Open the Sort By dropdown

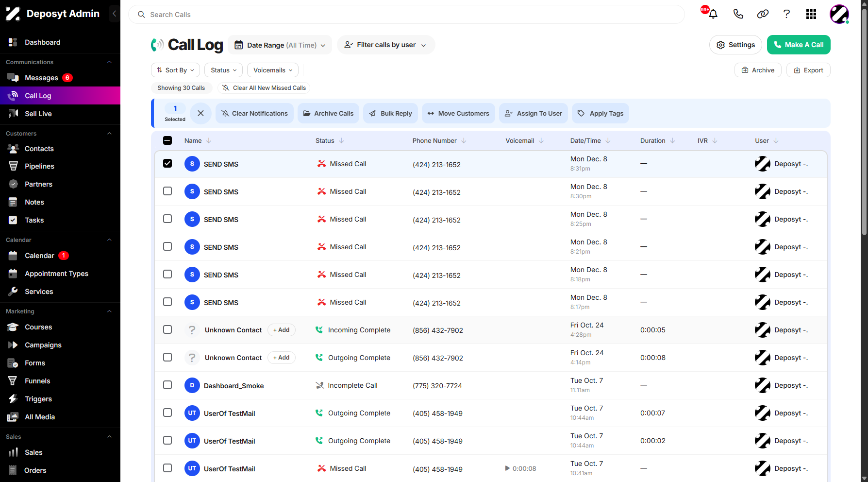(x=175, y=70)
